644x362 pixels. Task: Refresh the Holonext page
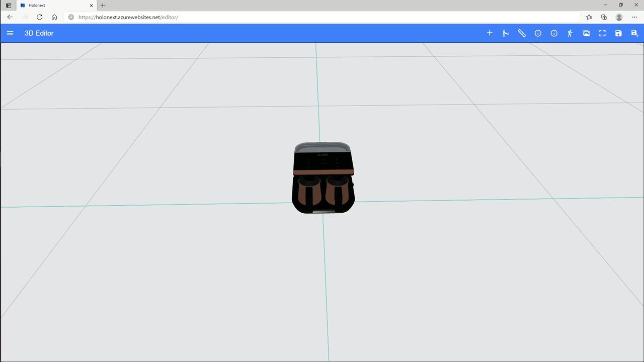point(39,17)
